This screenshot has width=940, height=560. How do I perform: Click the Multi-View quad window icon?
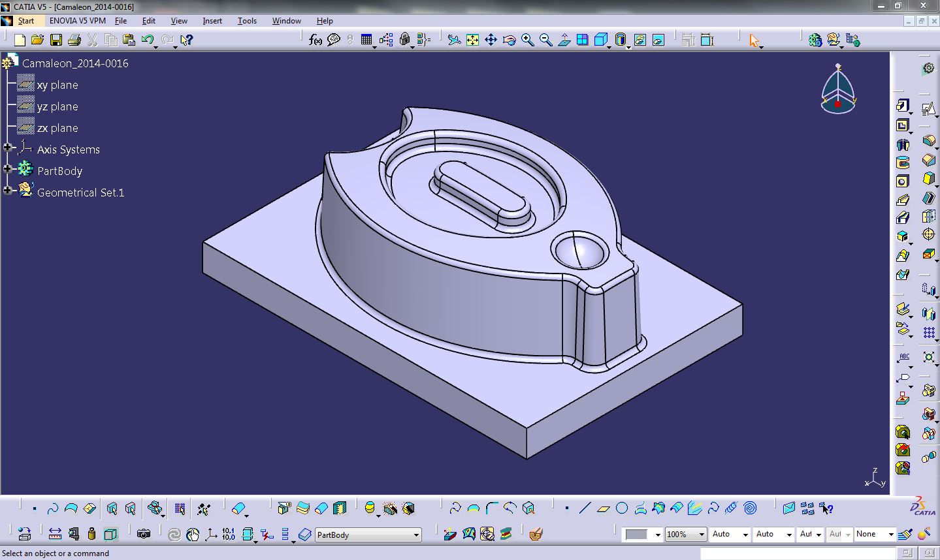582,40
